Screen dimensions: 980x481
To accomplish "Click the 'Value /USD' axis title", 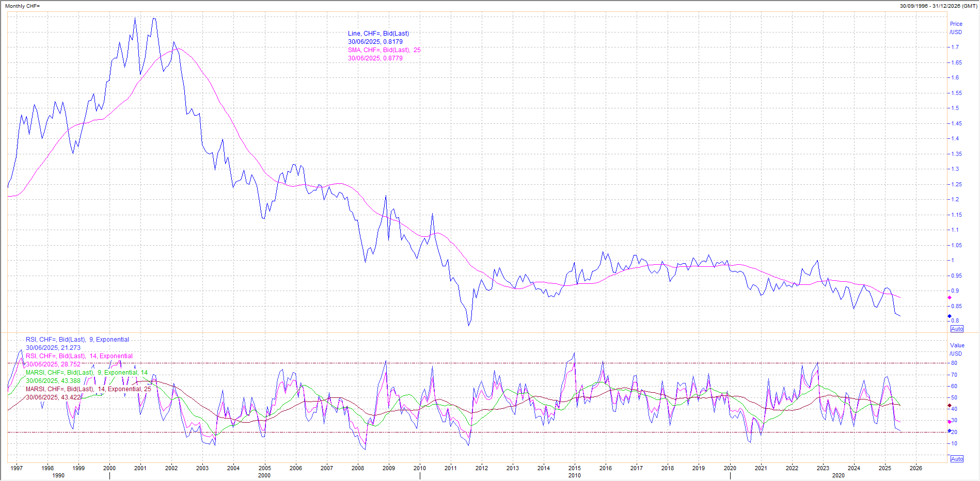I will pos(957,349).
